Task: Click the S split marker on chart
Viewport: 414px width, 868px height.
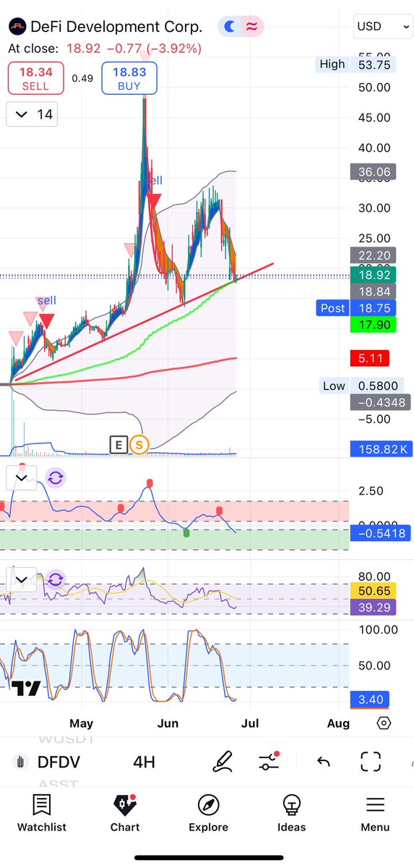Action: pyautogui.click(x=139, y=444)
